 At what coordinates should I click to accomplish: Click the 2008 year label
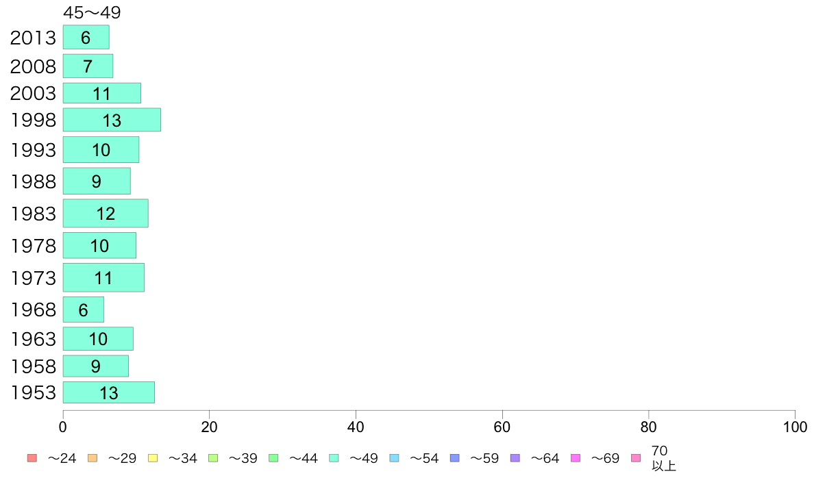33,66
